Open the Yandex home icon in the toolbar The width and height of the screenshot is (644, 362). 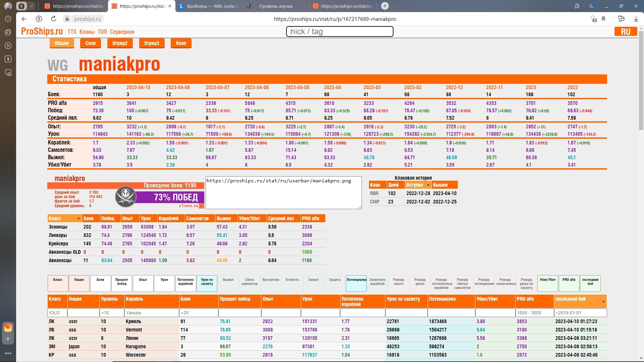[39, 19]
